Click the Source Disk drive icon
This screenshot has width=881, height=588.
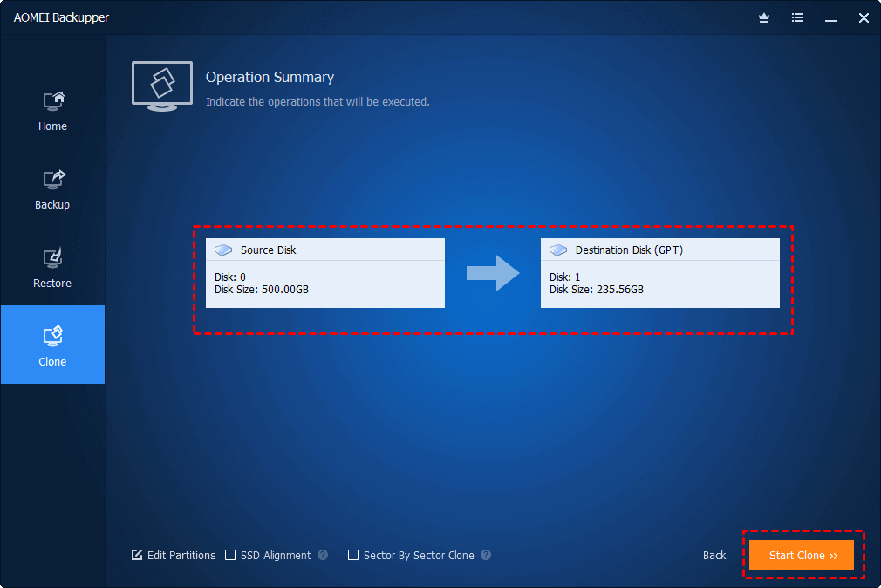(223, 250)
